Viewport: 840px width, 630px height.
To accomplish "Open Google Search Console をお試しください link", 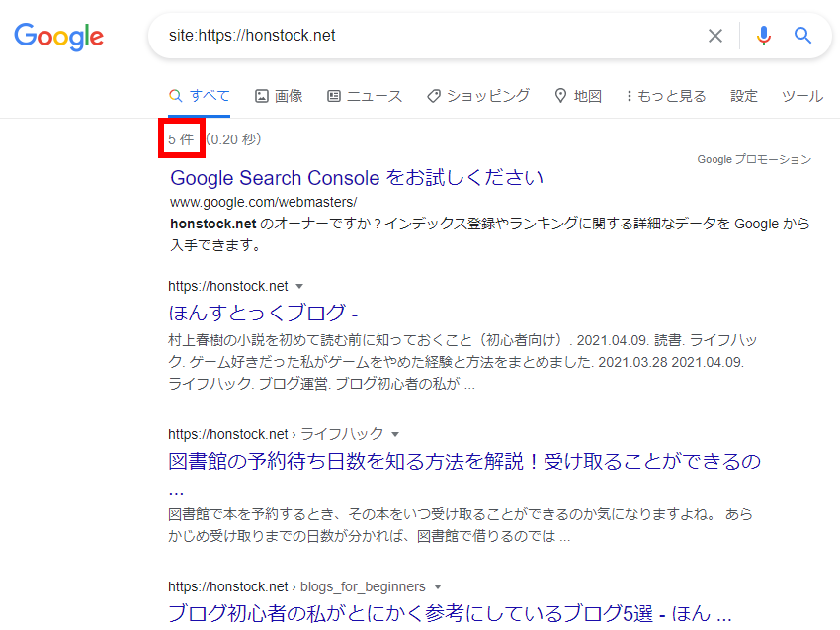I will pos(357,177).
